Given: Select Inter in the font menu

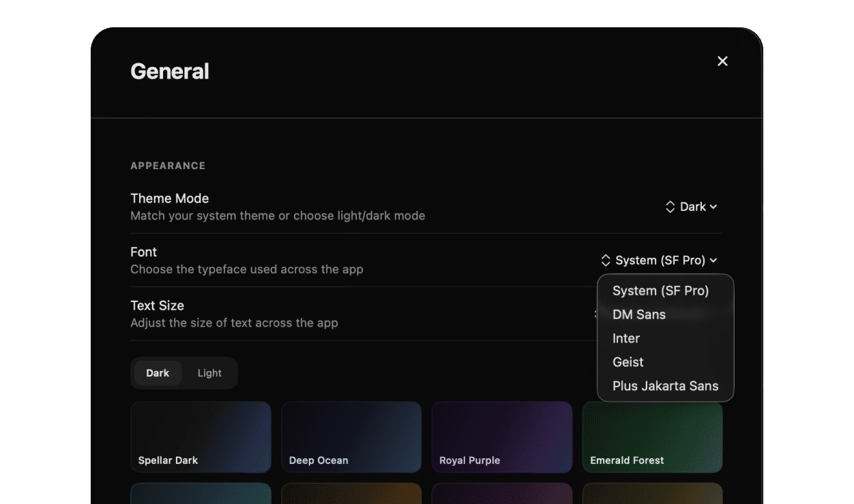Looking at the screenshot, I should point(665,338).
